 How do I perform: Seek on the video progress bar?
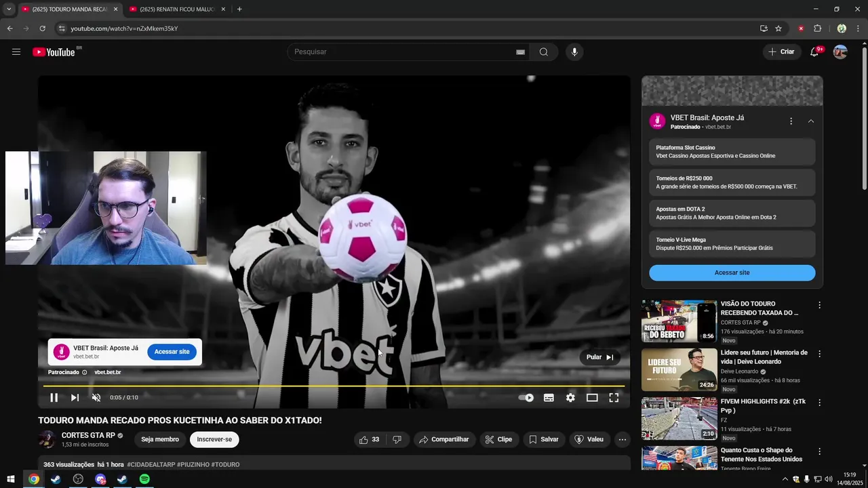point(334,386)
